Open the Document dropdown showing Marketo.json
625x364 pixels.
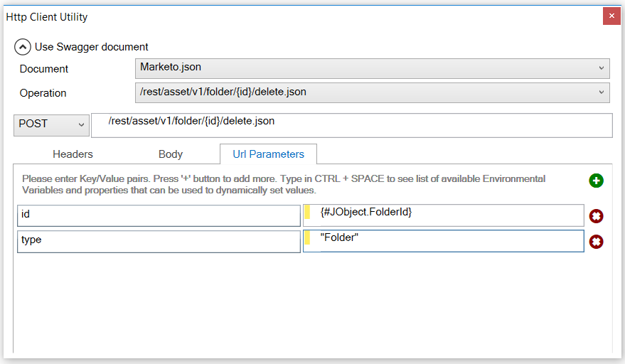[x=371, y=68]
